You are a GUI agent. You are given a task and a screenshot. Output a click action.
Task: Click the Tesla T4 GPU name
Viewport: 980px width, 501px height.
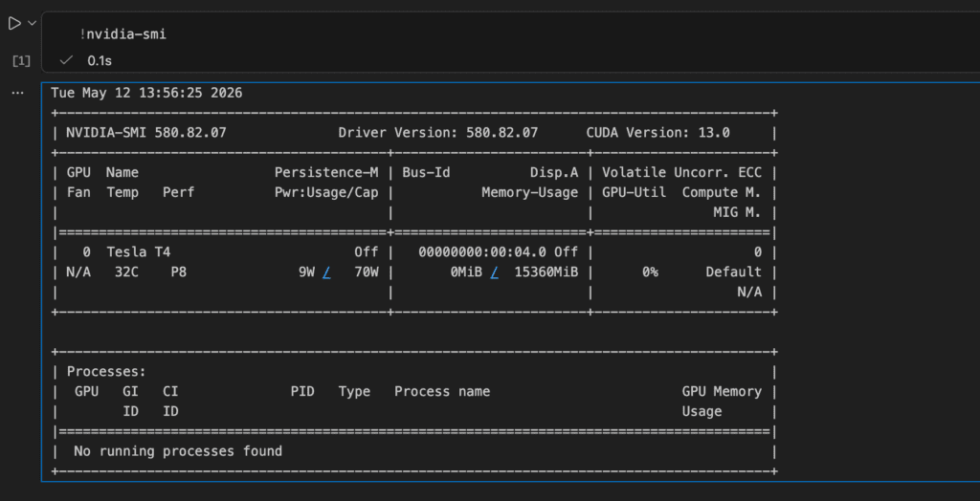(138, 252)
